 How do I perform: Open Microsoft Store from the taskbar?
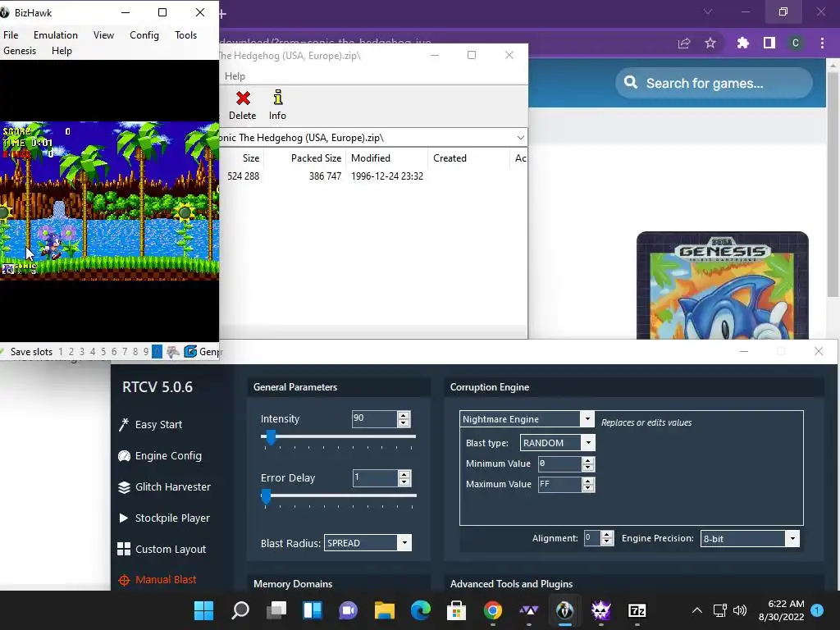(x=456, y=610)
